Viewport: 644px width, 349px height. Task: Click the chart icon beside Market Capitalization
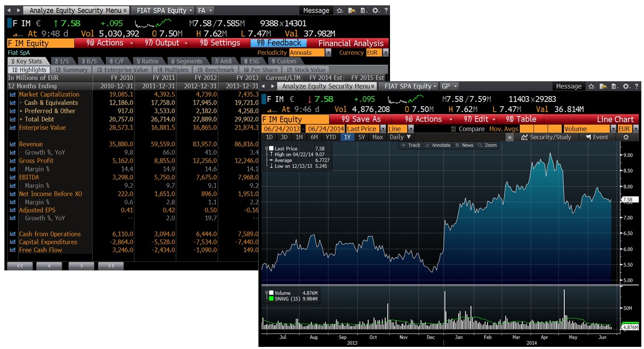(x=12, y=95)
